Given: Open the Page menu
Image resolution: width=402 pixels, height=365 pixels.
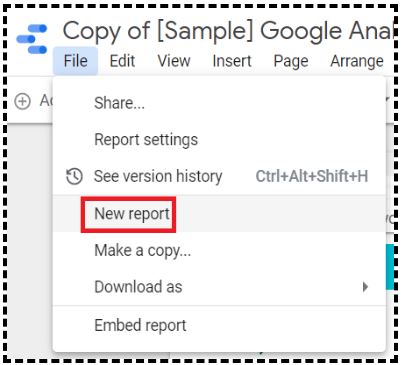Looking at the screenshot, I should tap(291, 61).
